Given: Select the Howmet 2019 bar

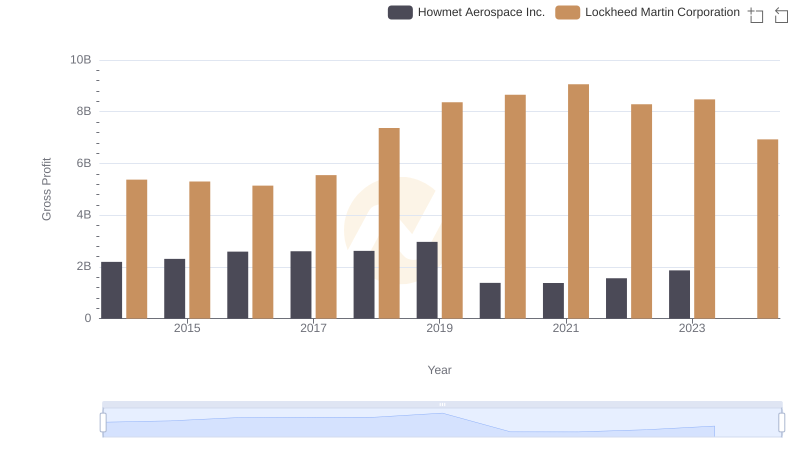Looking at the screenshot, I should point(427,280).
